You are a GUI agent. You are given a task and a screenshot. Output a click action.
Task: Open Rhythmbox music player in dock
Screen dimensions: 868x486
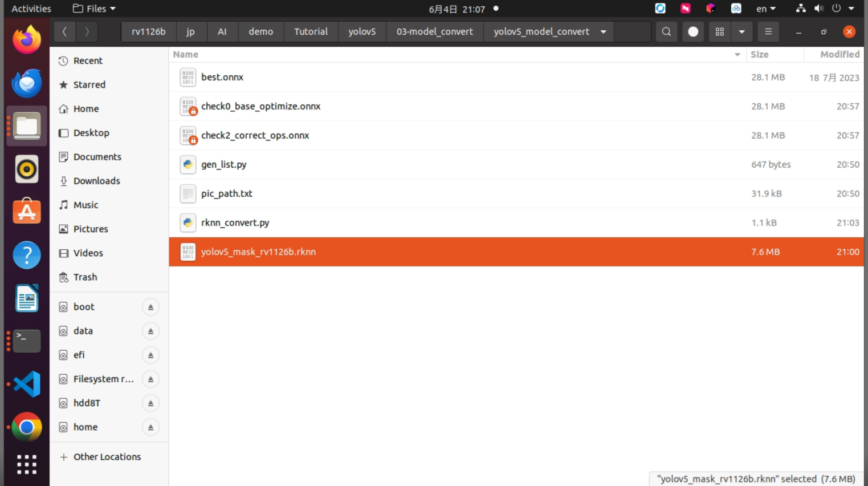point(27,169)
